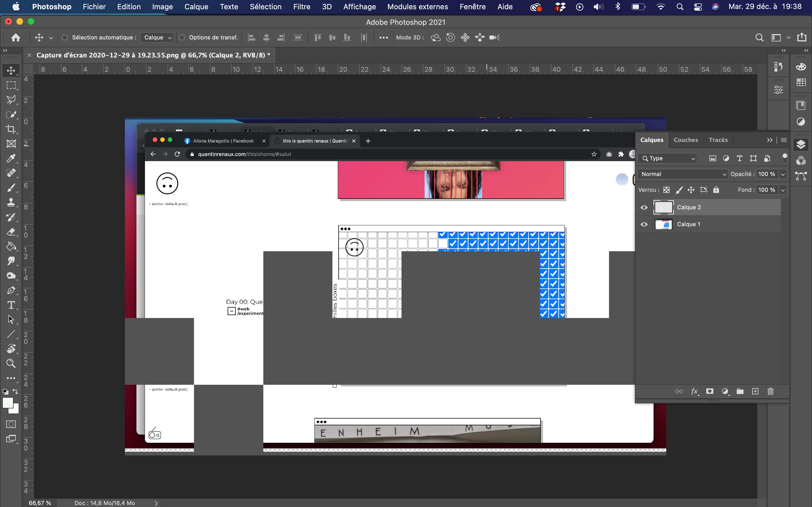This screenshot has width=812, height=507.
Task: Enable Sélection automatique checkbox
Action: click(x=65, y=37)
